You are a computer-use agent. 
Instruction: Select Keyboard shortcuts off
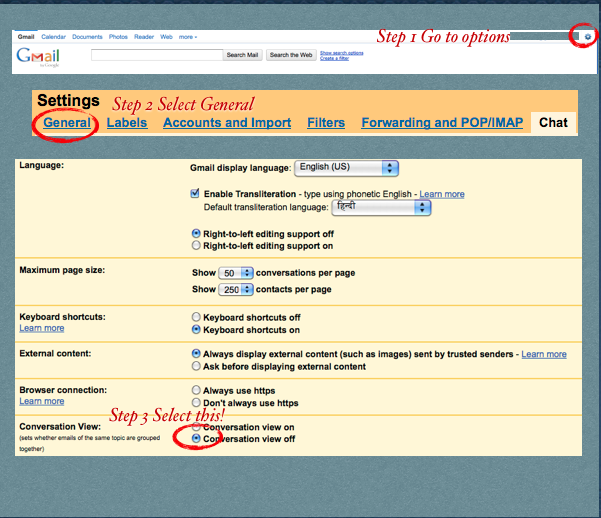196,317
